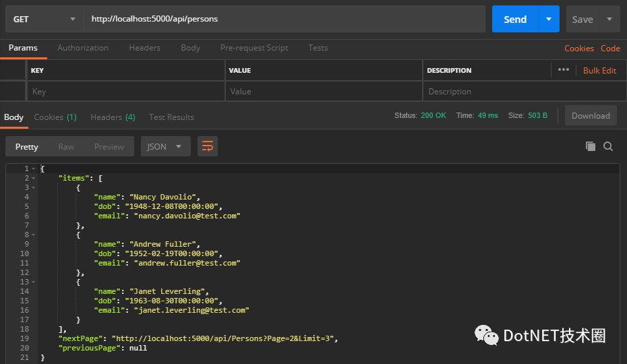Focus the request URL field
This screenshot has height=364, width=627.
point(285,19)
